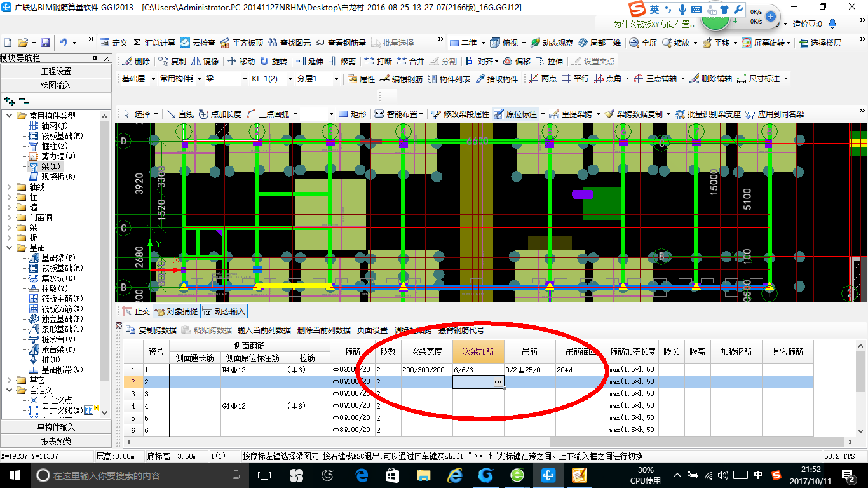Select the 删除 delete tool
Image resolution: width=868 pixels, height=488 pixels.
pos(136,62)
